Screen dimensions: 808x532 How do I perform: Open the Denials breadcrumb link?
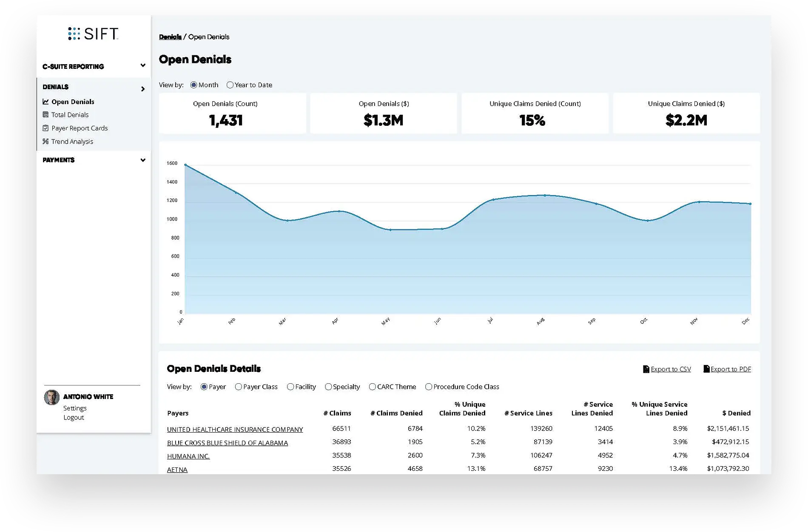pos(170,37)
